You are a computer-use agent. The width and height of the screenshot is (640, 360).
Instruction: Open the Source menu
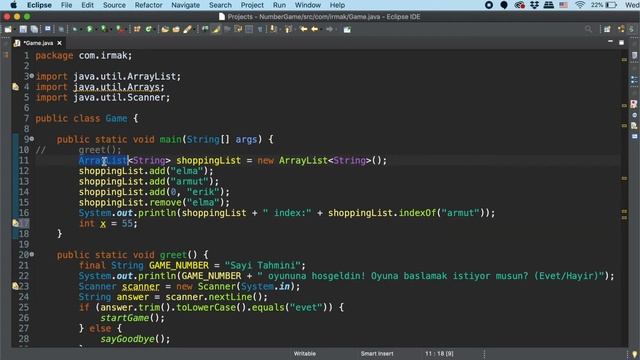pos(114,5)
